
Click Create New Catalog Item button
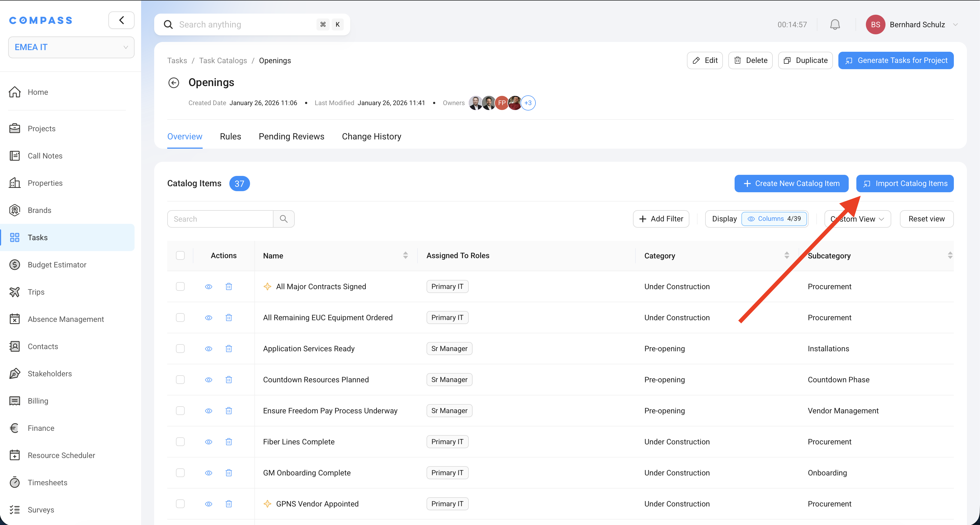(x=791, y=184)
